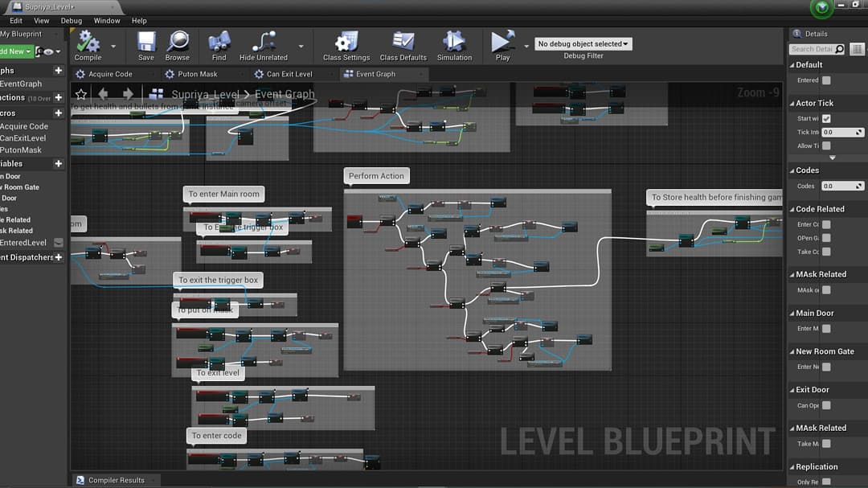Enable the Enter Code checkbox
868x488 pixels.
click(826, 224)
